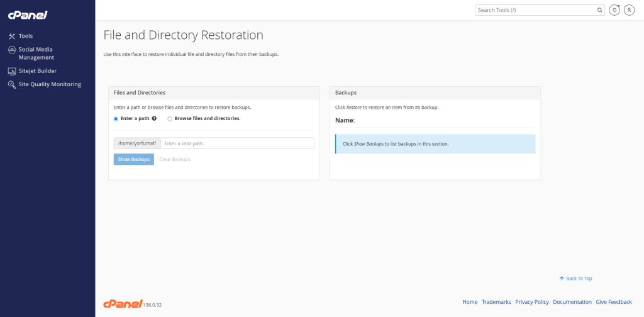
Task: Click the blue Show Backups info notice
Action: pos(435,143)
